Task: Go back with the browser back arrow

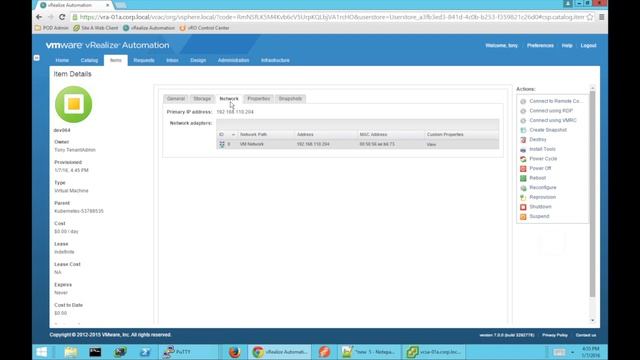Action: pos(39,17)
